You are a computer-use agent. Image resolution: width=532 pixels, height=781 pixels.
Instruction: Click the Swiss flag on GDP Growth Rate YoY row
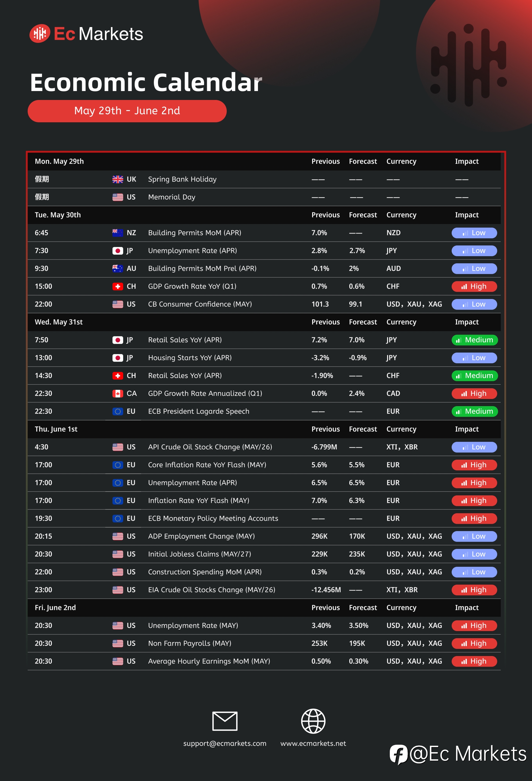point(118,286)
